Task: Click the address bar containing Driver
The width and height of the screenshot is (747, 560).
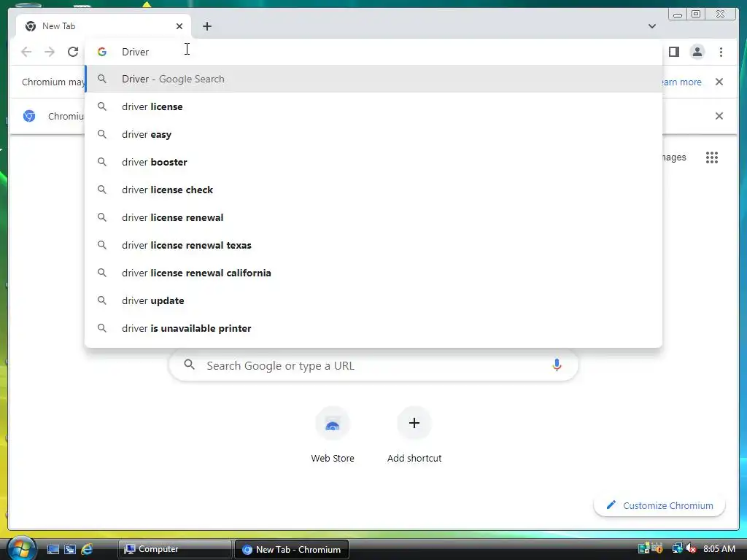Action: [x=374, y=52]
